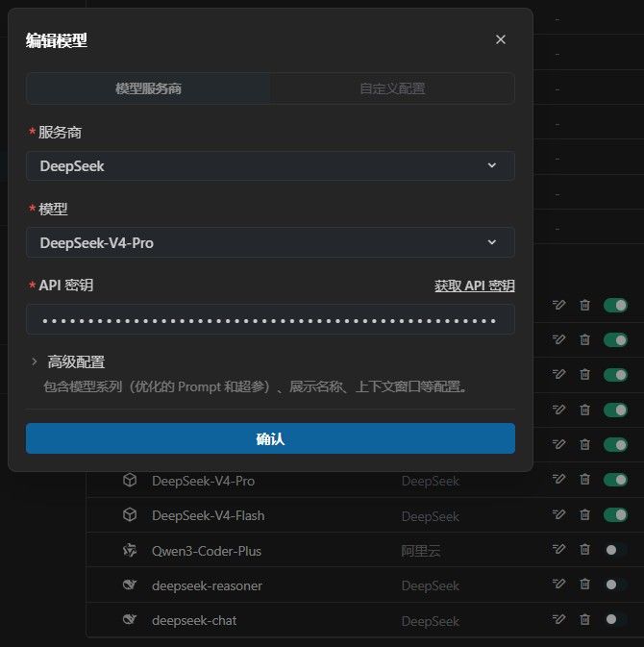Turn on the Qwen3-Coder-Plus toggle
The image size is (644, 647).
click(x=615, y=550)
